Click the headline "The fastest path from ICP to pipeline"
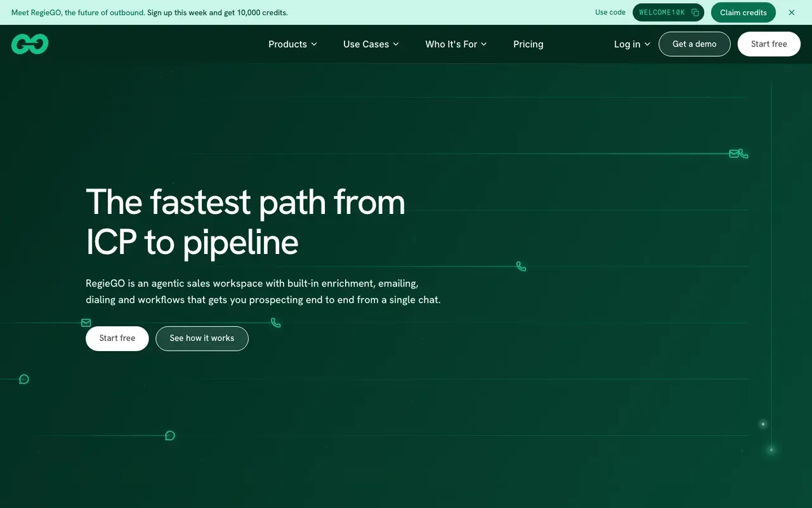 pyautogui.click(x=246, y=222)
